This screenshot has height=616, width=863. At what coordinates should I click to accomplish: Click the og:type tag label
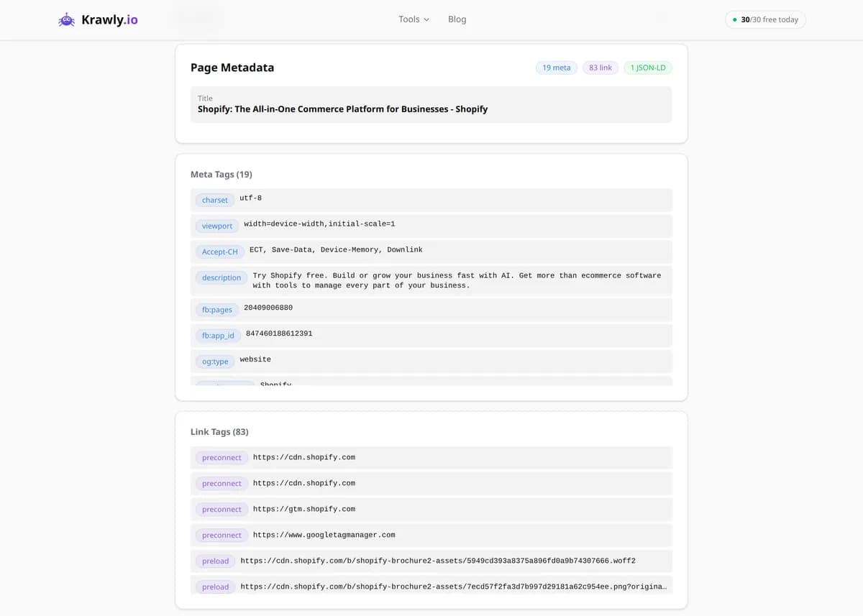coord(215,362)
